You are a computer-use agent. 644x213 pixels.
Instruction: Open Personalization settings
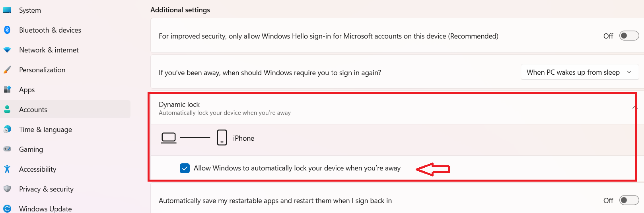tap(42, 70)
